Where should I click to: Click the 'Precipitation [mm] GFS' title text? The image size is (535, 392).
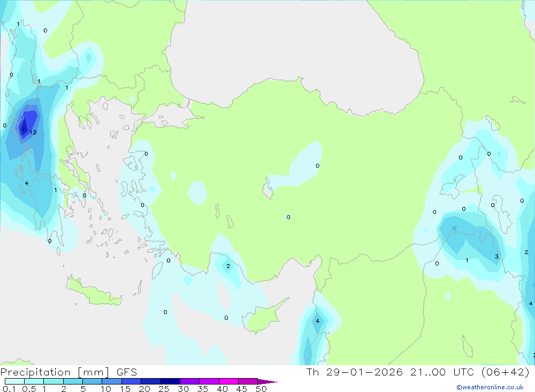pyautogui.click(x=68, y=372)
